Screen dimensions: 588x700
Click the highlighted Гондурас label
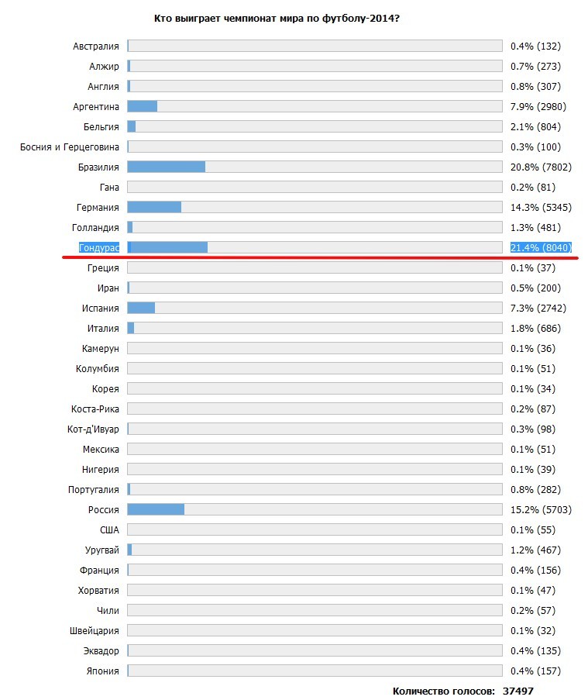(x=99, y=247)
